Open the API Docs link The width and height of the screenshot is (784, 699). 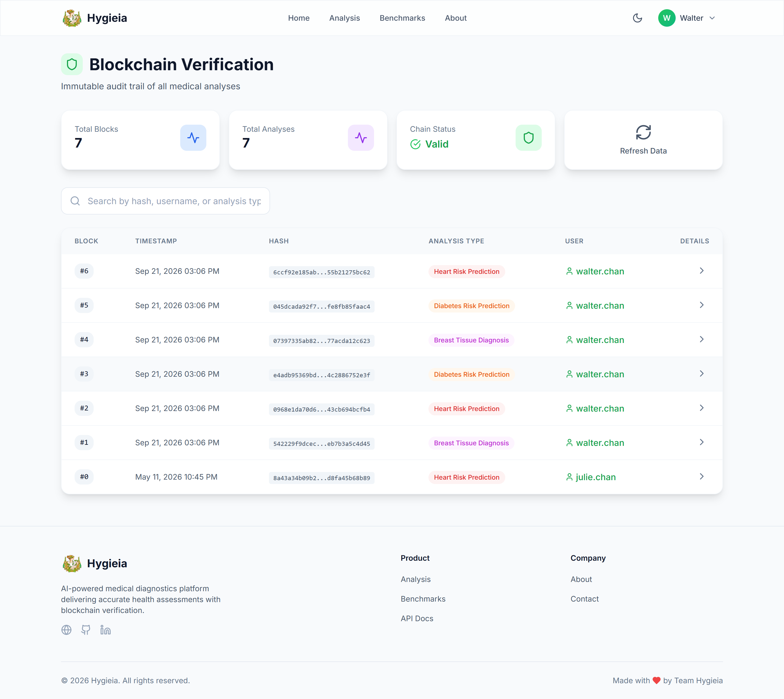[417, 618]
